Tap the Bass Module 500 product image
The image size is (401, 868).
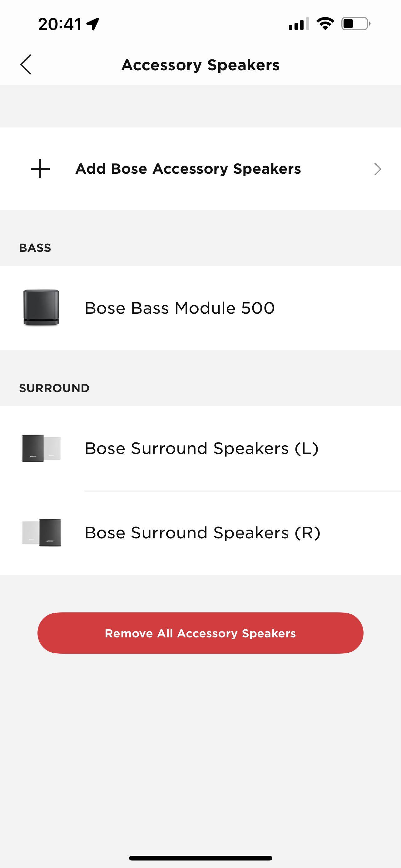click(41, 307)
